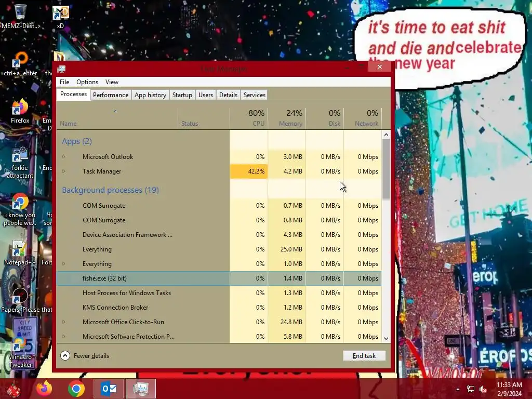Select the Everything process using 25.0 MB
Screen dimensions: 532x399
pyautogui.click(x=219, y=249)
